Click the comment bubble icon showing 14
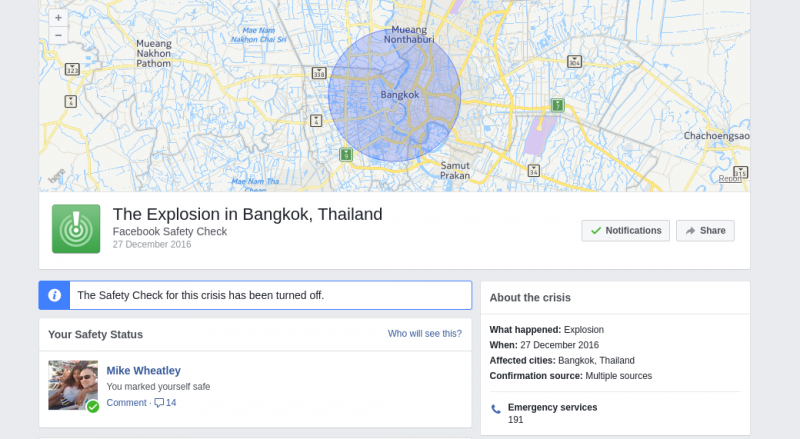The image size is (800, 439). [x=159, y=403]
